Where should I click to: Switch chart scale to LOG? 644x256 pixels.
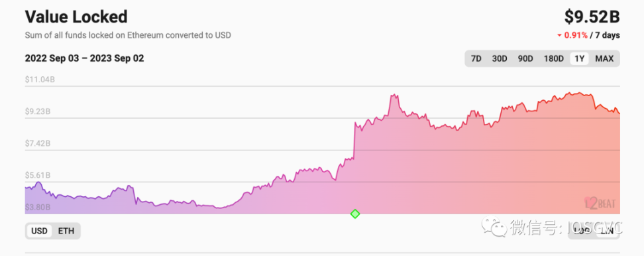582,231
